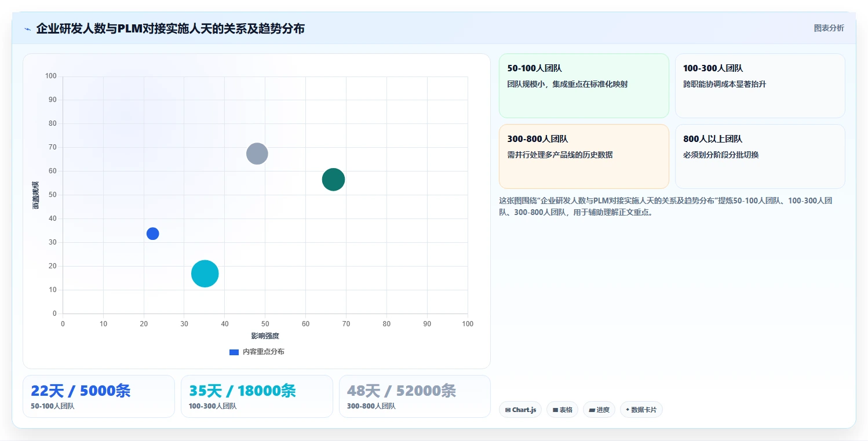Click the 22天 / 5000条 stat card
The image size is (868, 441).
pyautogui.click(x=99, y=396)
